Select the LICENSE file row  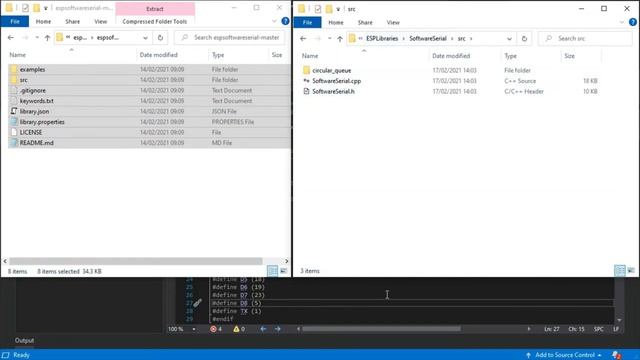[149, 132]
